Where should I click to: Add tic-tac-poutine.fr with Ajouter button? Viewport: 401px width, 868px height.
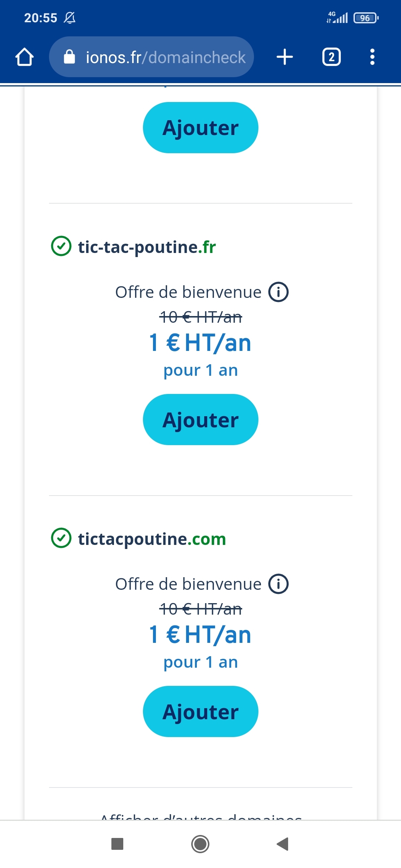pos(200,420)
